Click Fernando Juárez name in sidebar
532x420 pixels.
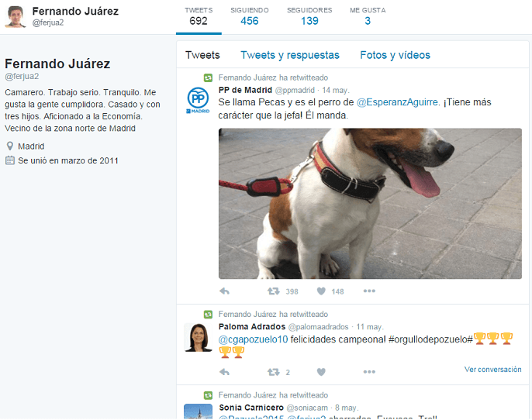click(x=57, y=64)
